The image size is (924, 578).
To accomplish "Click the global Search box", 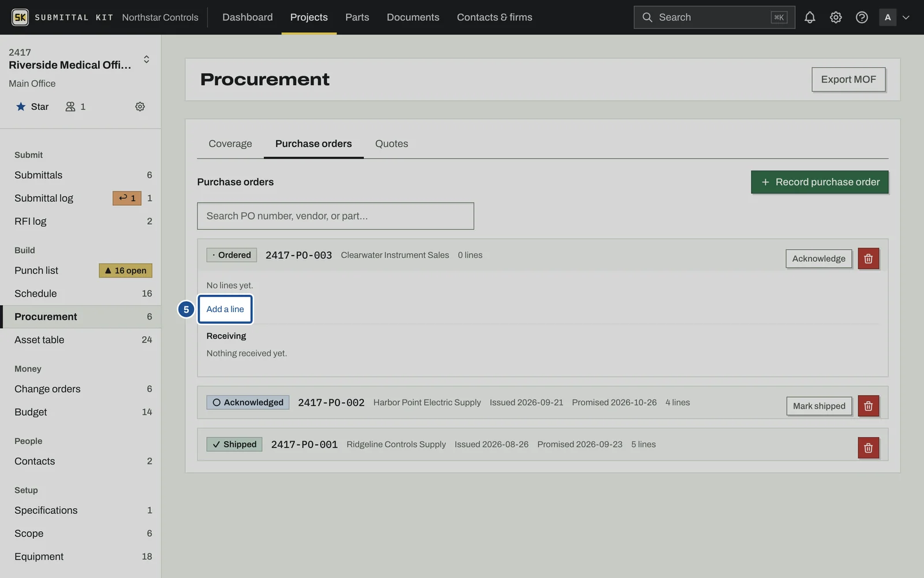I will tap(714, 17).
